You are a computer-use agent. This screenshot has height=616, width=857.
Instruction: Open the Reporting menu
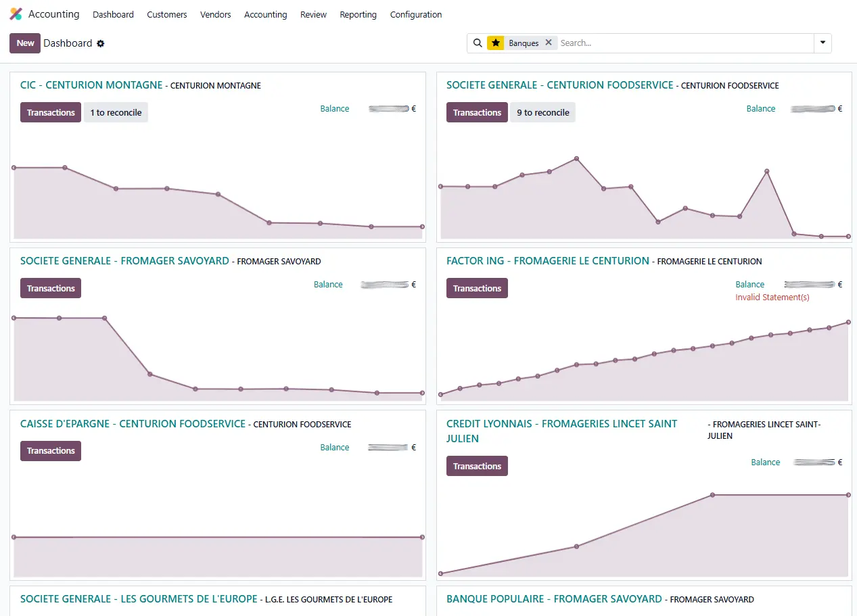[358, 14]
